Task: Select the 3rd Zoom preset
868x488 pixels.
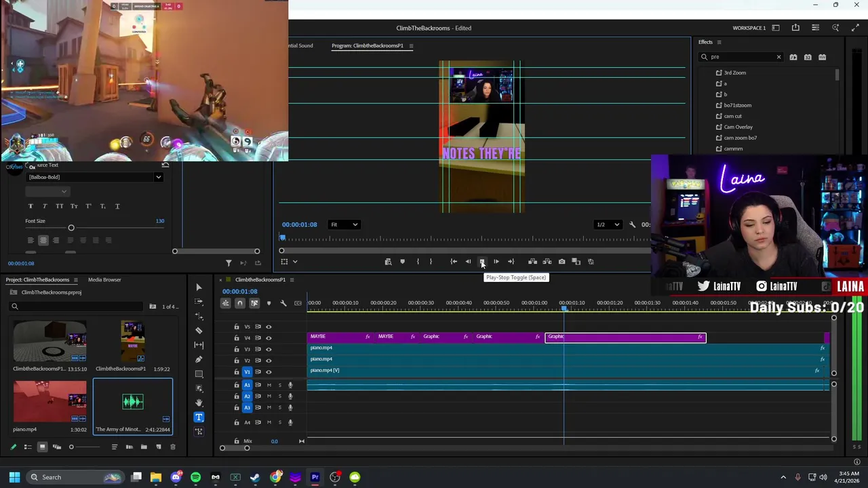Action: click(x=734, y=73)
